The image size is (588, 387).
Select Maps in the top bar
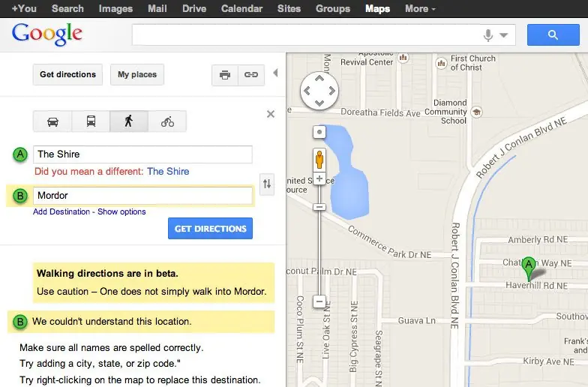pyautogui.click(x=378, y=9)
